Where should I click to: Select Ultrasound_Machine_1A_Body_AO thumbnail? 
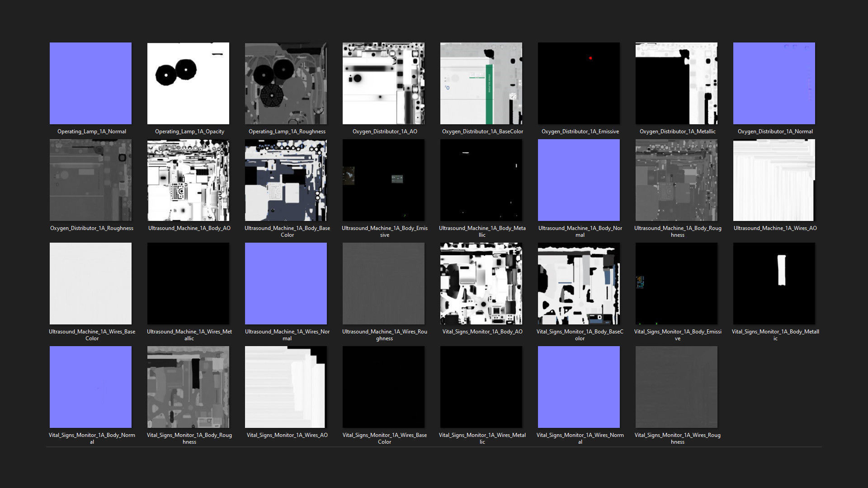point(188,180)
